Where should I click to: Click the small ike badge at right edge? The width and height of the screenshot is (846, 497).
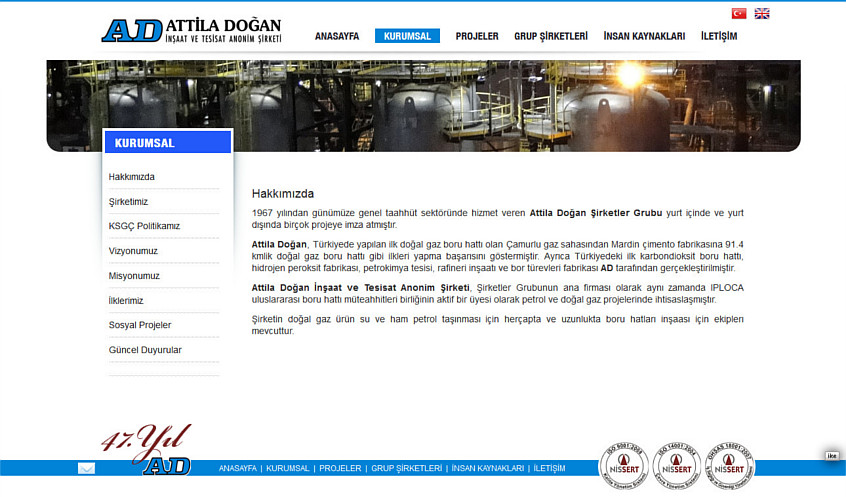[832, 456]
